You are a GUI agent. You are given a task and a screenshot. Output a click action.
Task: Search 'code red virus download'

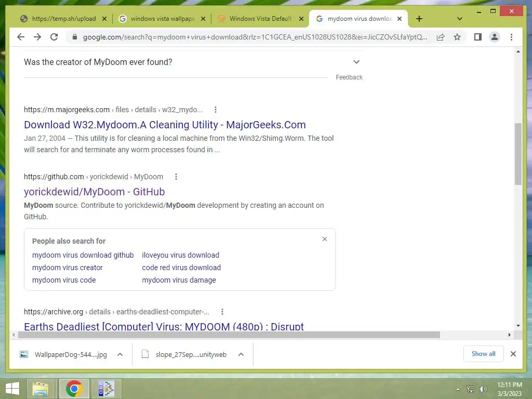(x=181, y=268)
